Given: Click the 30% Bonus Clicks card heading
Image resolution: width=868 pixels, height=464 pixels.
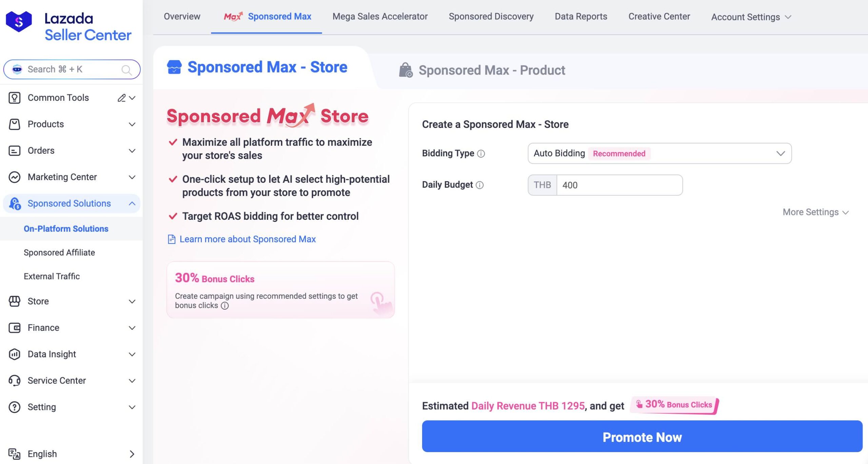Looking at the screenshot, I should [215, 278].
